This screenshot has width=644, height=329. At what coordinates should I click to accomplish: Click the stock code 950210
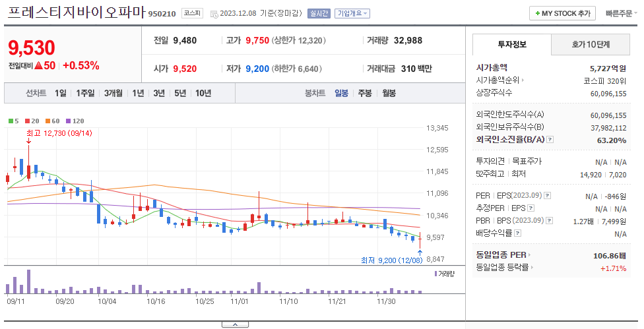pyautogui.click(x=162, y=14)
